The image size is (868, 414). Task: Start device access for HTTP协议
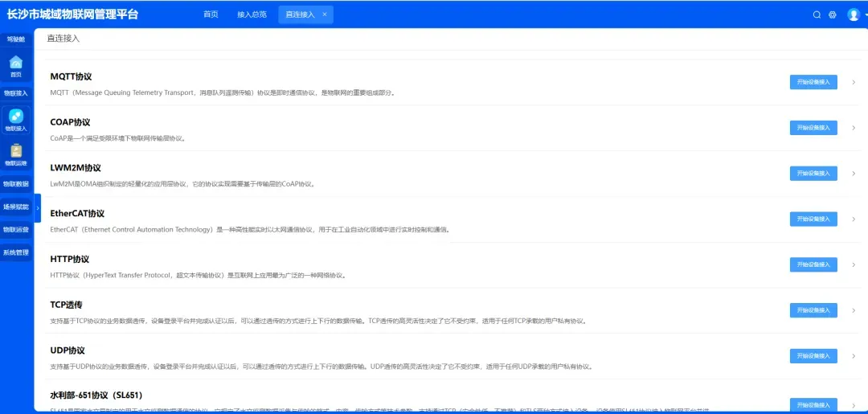pyautogui.click(x=813, y=264)
